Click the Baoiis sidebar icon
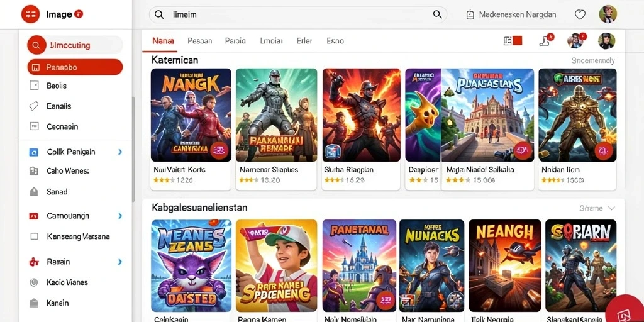 pyautogui.click(x=34, y=86)
